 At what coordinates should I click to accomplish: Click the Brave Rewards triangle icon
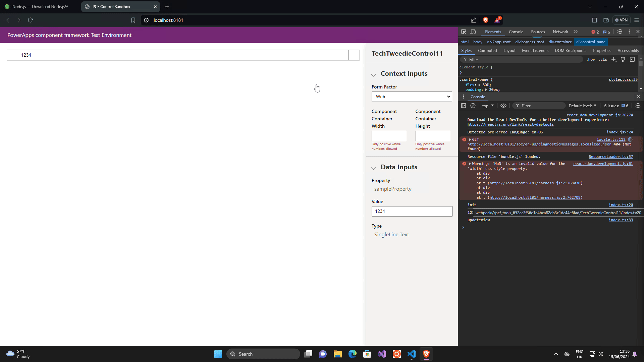[497, 20]
